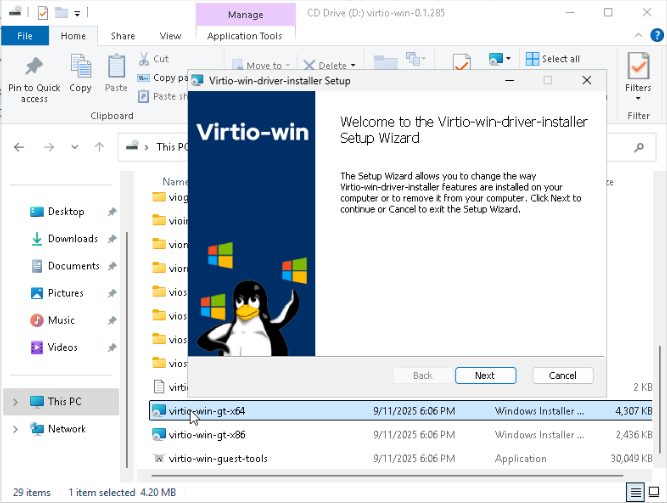Screen dimensions: 667x503
Task: Switch to large icons view in status bar
Action: coord(654,492)
